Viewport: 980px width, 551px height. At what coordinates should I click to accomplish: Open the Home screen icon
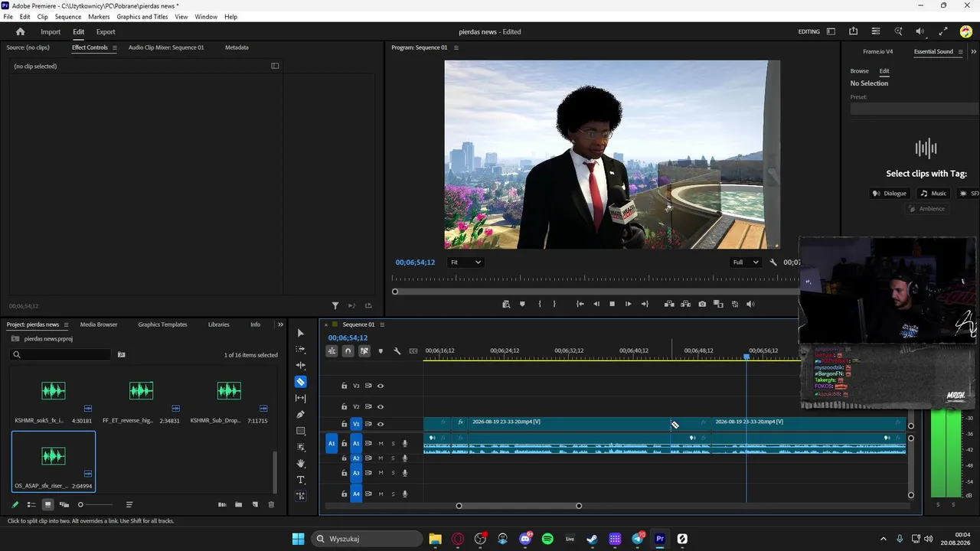click(20, 32)
